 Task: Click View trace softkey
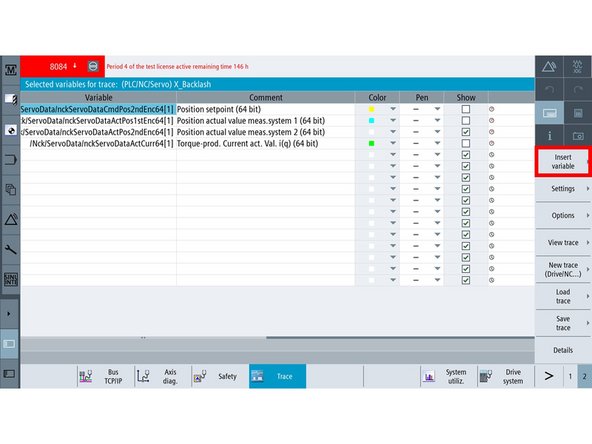(563, 242)
